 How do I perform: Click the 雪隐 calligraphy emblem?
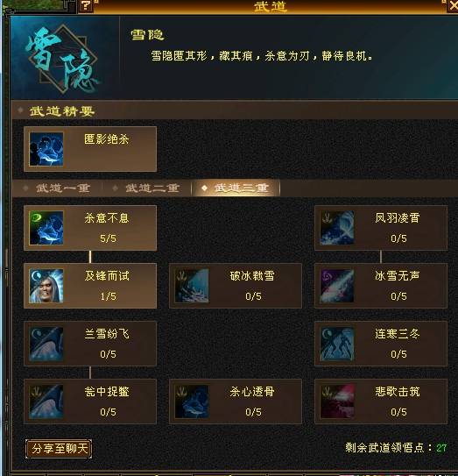(x=63, y=60)
